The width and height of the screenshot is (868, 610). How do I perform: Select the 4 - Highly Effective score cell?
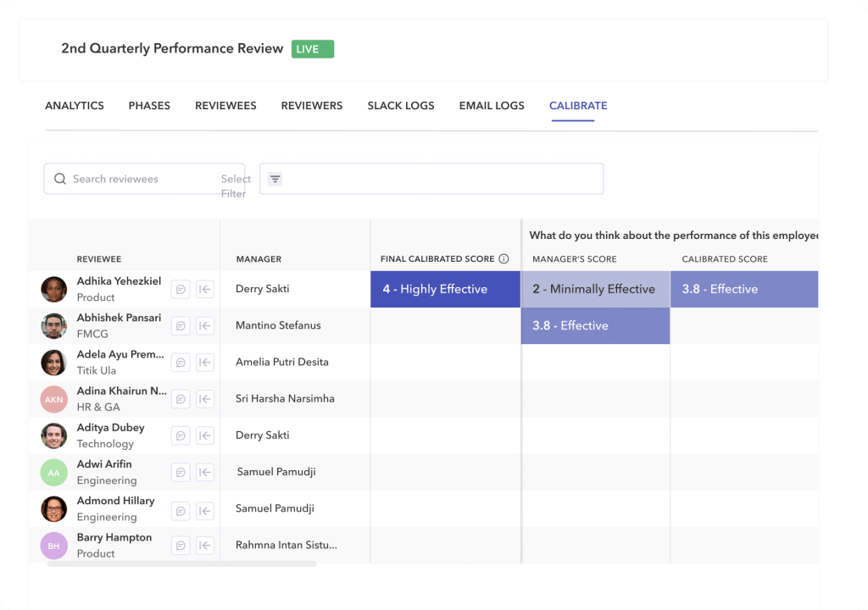click(x=446, y=289)
